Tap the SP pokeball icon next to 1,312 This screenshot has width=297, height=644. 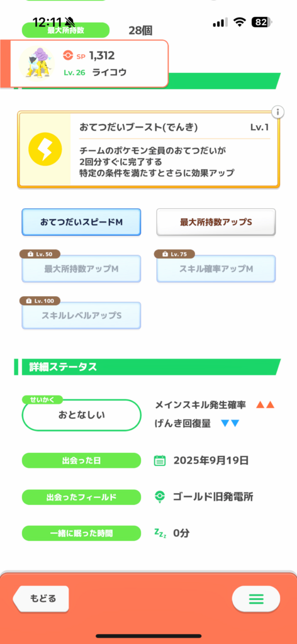[67, 55]
